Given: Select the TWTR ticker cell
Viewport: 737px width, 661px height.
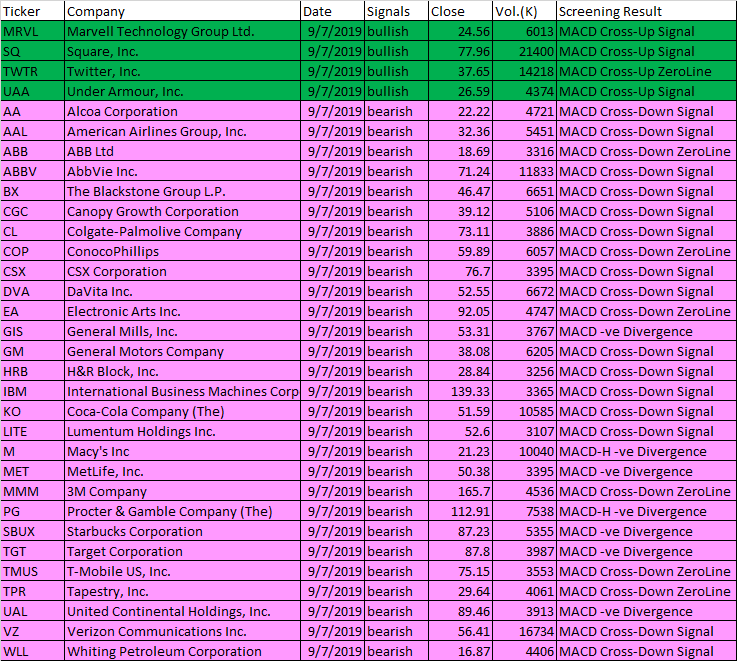Looking at the screenshot, I should [x=32, y=71].
